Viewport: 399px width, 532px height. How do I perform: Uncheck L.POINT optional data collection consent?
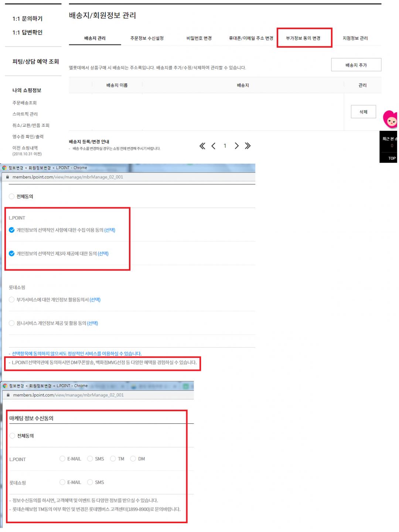(12, 230)
